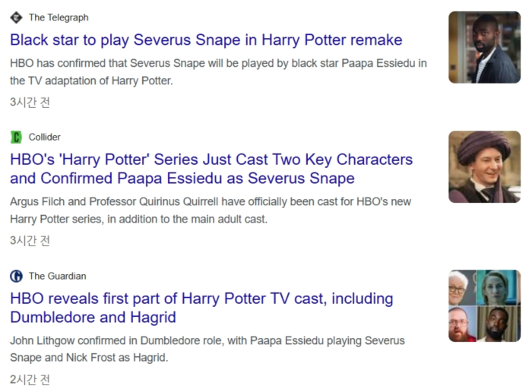
Task: Click snippet 'HBO has confirmed that Severus Snape'
Action: click(218, 72)
